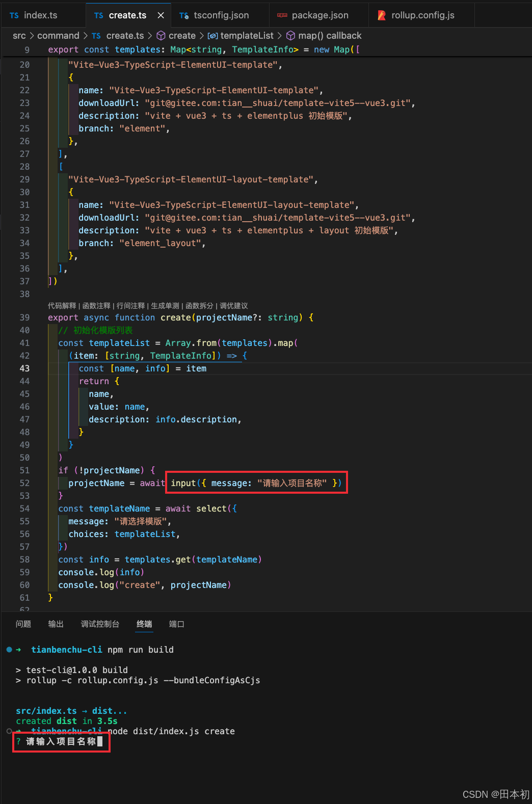Click the 代码解释 code lens action
532x804 pixels.
coord(62,306)
